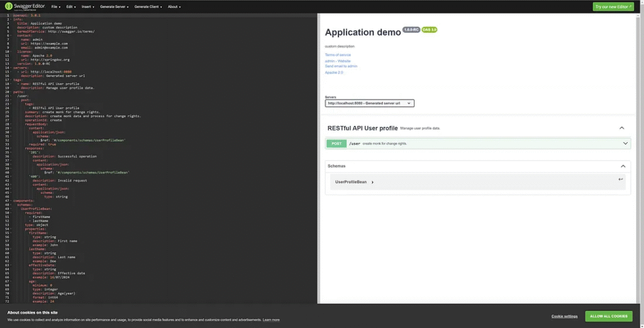Screen dimensions: 644x328
Task: Open the Generate Client menu
Action: pyautogui.click(x=148, y=6)
